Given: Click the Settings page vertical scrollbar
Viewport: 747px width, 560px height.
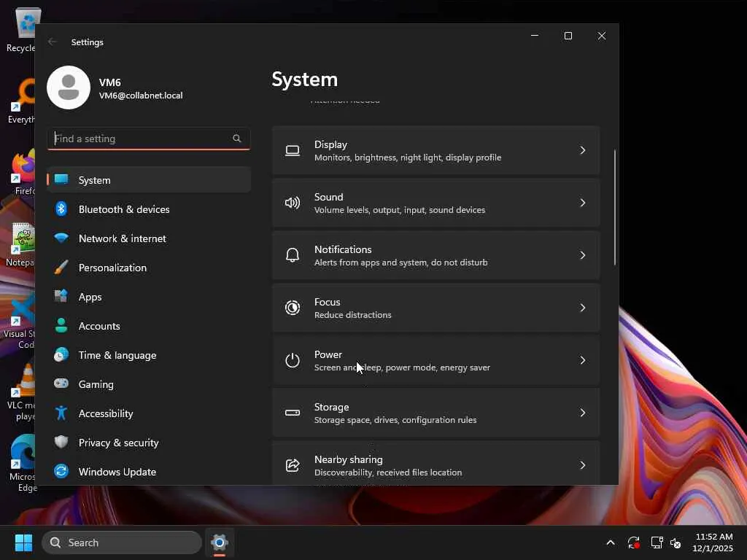Looking at the screenshot, I should pyautogui.click(x=615, y=208).
